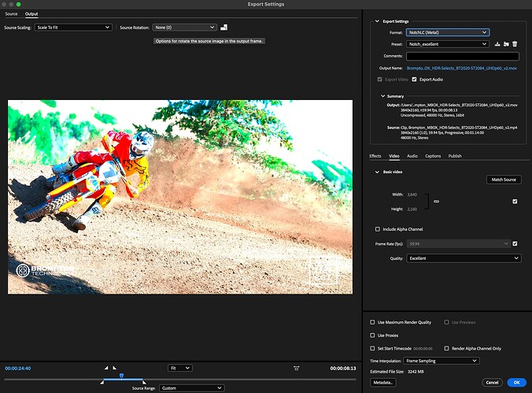Toggle the Use Previews checkbox
The width and height of the screenshot is (532, 393).
pyautogui.click(x=446, y=322)
